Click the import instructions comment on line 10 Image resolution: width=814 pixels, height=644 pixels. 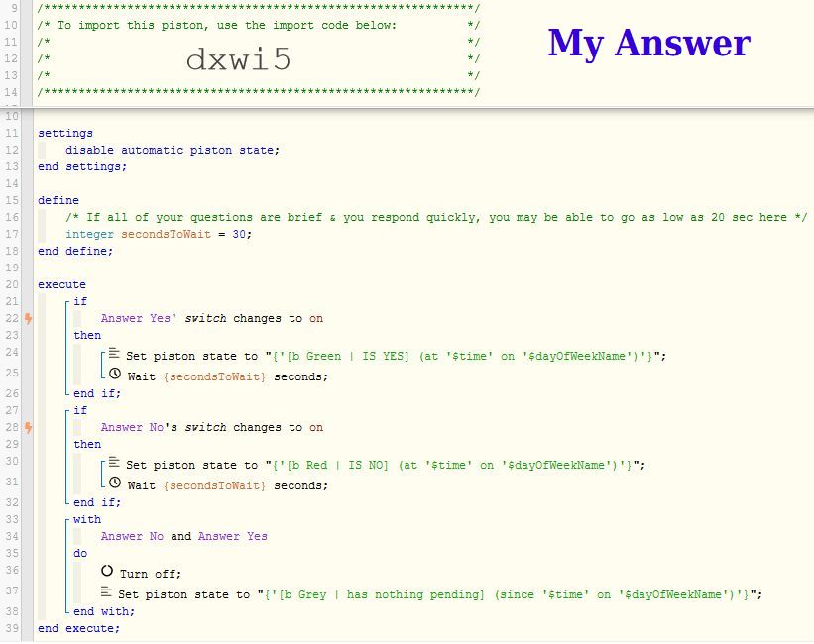pyautogui.click(x=259, y=26)
